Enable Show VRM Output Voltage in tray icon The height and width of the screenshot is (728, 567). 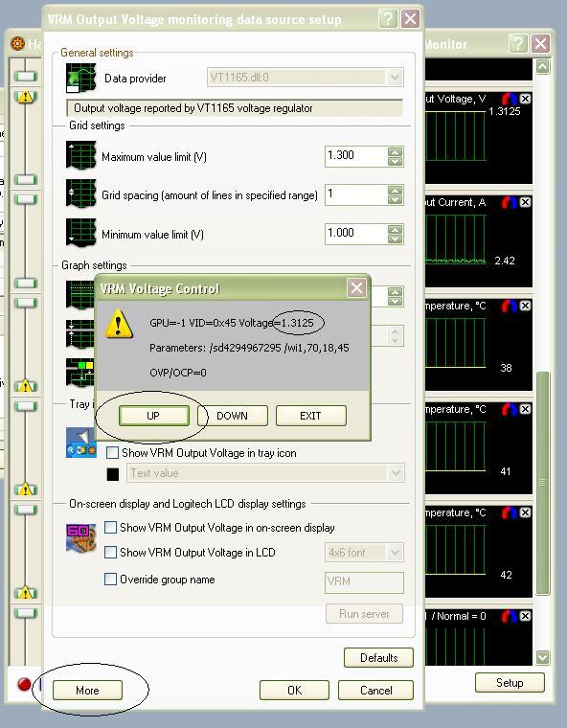tap(112, 452)
